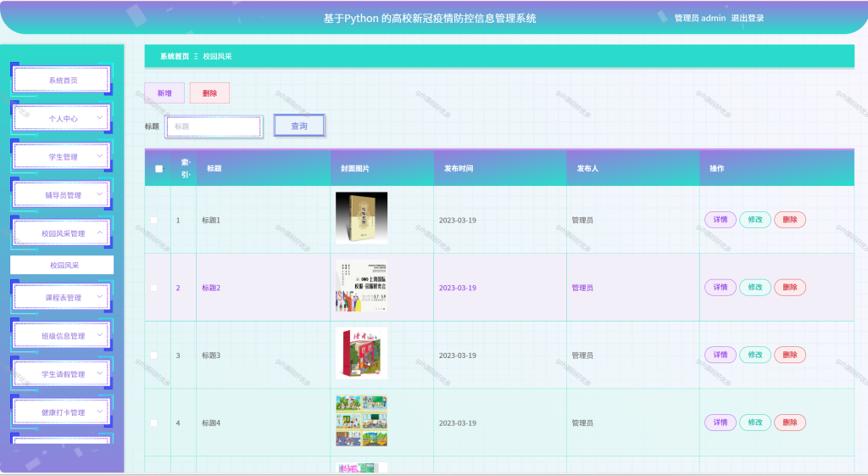Image resolution: width=868 pixels, height=476 pixels.
Task: Focus the 标题 search input field
Action: 214,126
